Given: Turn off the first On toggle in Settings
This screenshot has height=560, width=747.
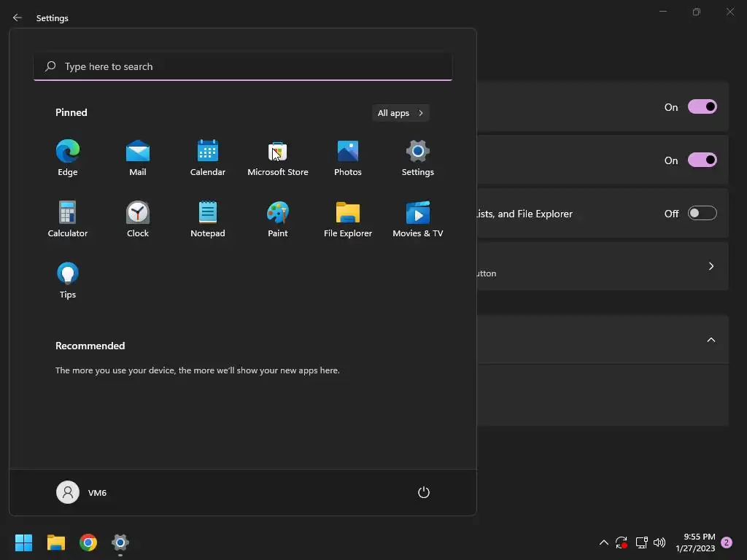Looking at the screenshot, I should click(703, 106).
